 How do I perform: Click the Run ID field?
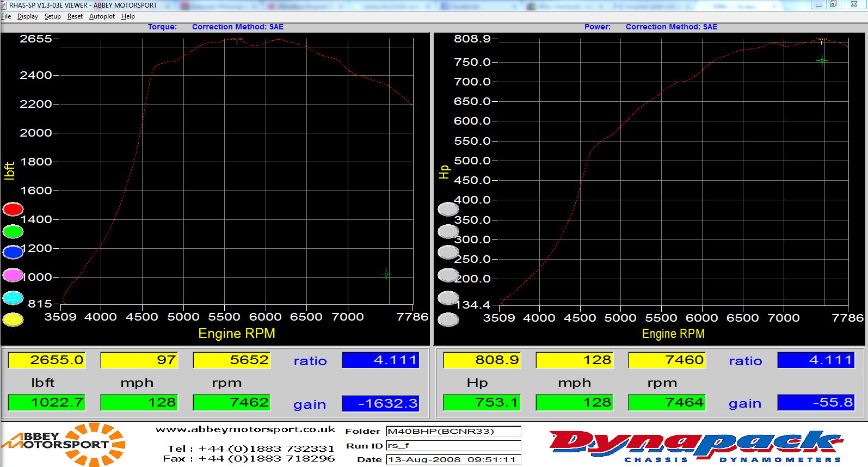tap(453, 445)
